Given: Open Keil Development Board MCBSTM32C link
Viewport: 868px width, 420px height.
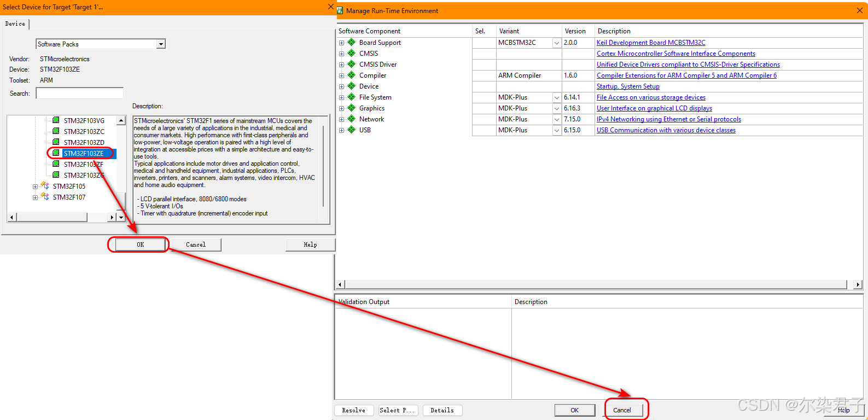Looking at the screenshot, I should pyautogui.click(x=651, y=43).
